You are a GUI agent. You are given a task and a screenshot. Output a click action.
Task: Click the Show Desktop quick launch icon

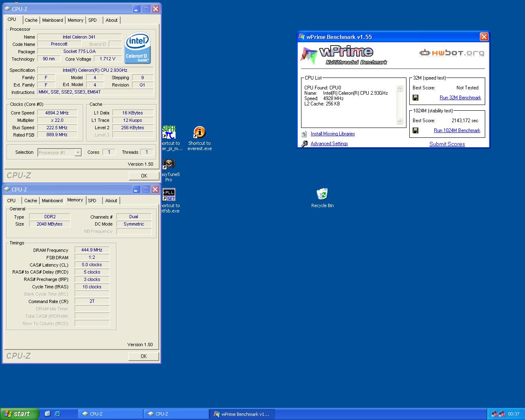tap(47, 414)
